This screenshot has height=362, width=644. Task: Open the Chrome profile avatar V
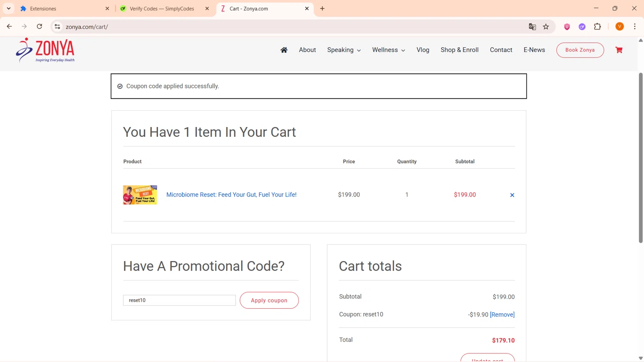click(620, 27)
